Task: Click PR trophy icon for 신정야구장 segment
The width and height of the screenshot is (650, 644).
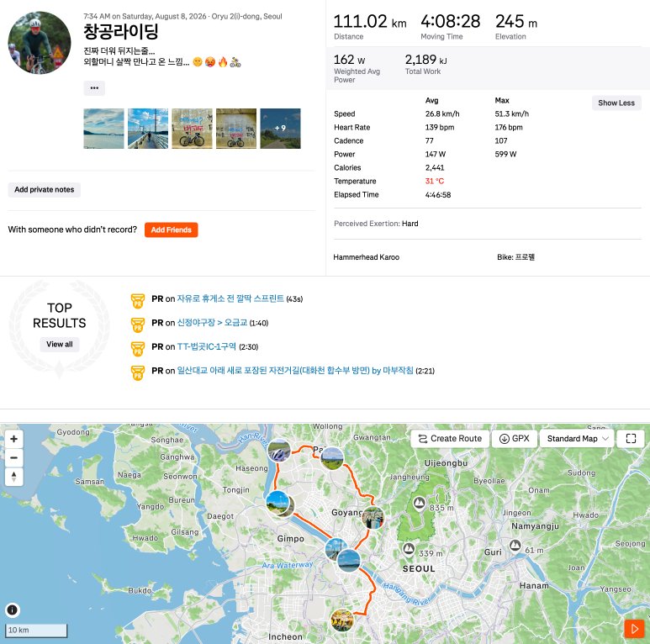Action: pyautogui.click(x=138, y=325)
